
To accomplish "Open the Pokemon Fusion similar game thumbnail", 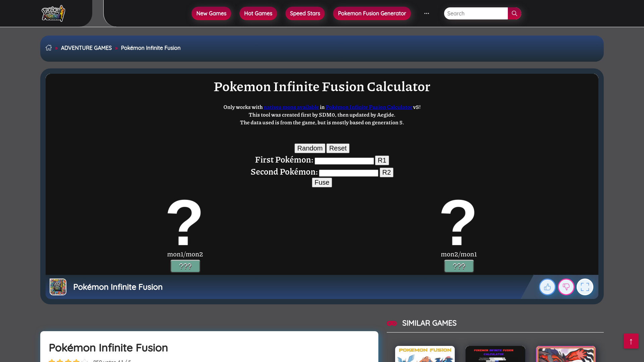I will [x=425, y=354].
